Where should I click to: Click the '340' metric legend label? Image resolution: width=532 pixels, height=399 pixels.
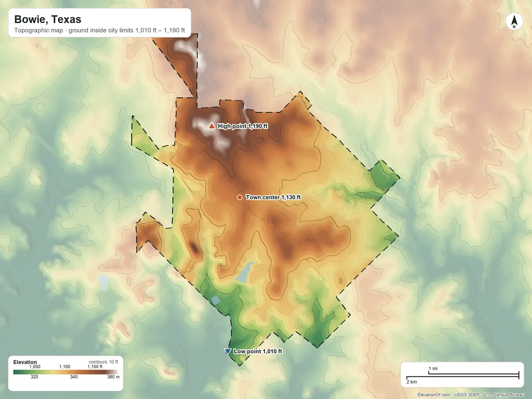pyautogui.click(x=74, y=377)
